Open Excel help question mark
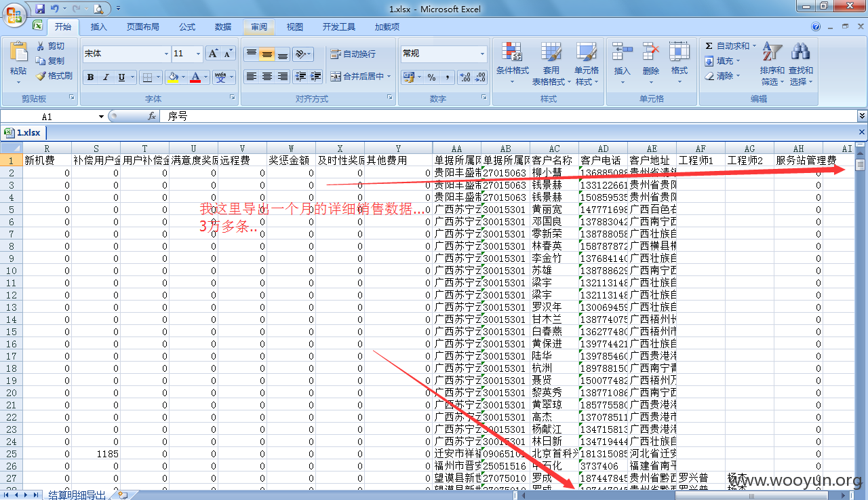 tap(816, 26)
